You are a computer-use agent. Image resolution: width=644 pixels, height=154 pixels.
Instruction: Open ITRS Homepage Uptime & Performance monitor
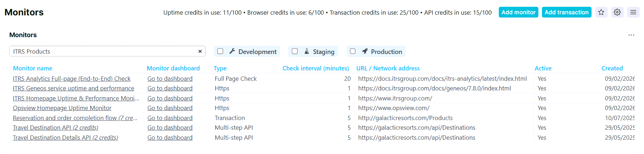tap(76, 98)
